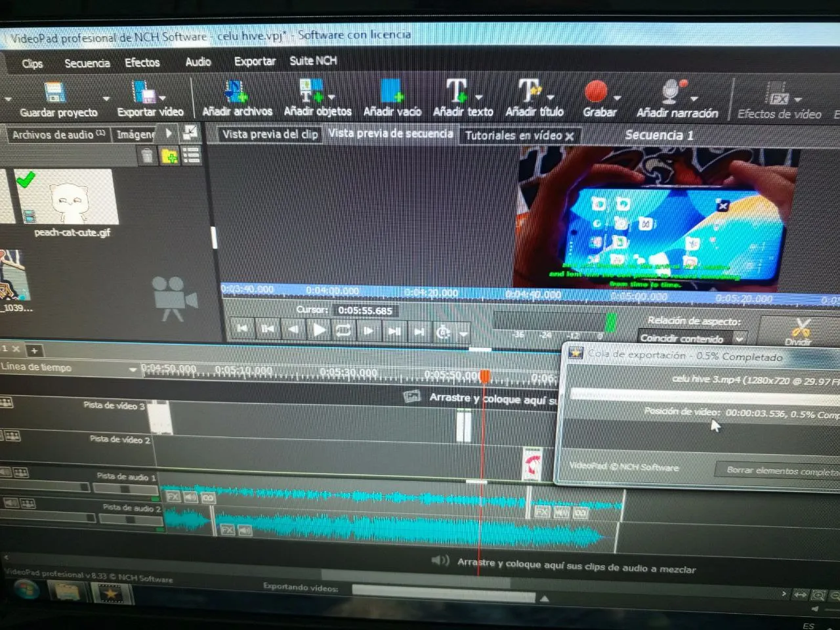Click the timeline magnifier zoom icon
The image size is (840, 630).
(x=818, y=595)
